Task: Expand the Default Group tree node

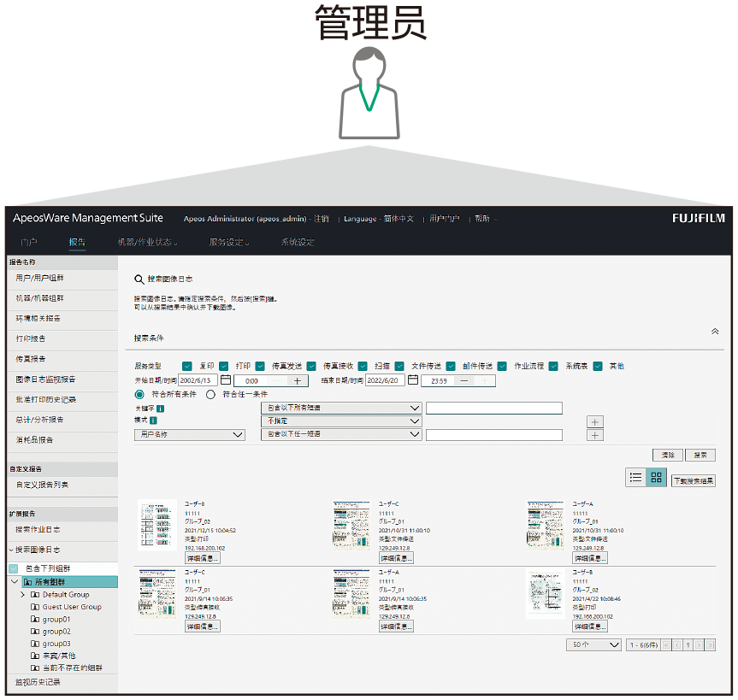Action: tap(23, 595)
